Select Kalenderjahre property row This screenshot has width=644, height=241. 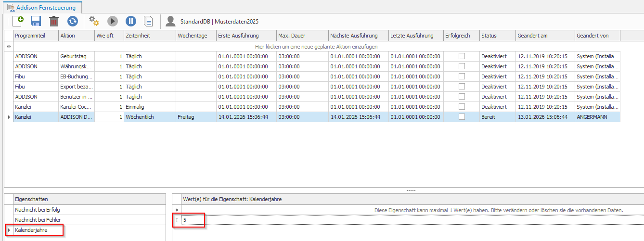click(x=89, y=230)
